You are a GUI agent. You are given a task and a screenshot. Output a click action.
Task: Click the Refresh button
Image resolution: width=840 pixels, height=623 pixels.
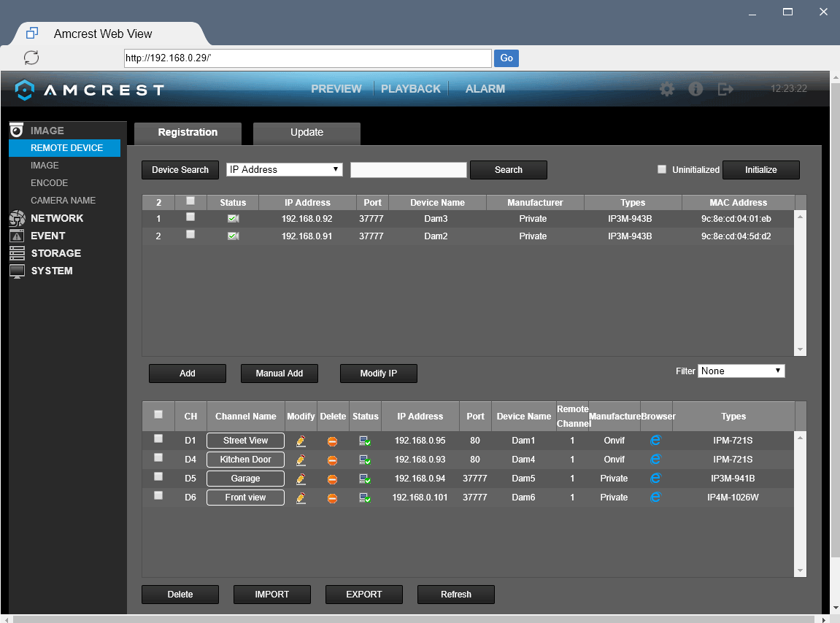pos(456,595)
